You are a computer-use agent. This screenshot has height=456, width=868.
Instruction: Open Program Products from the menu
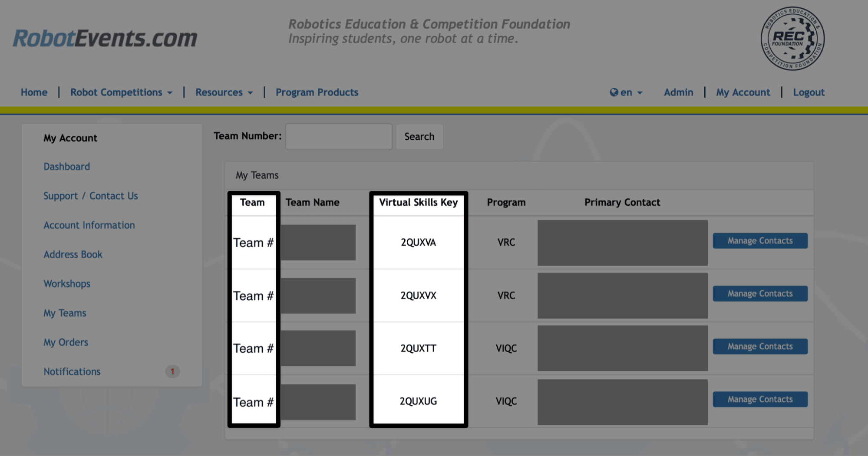click(x=317, y=92)
